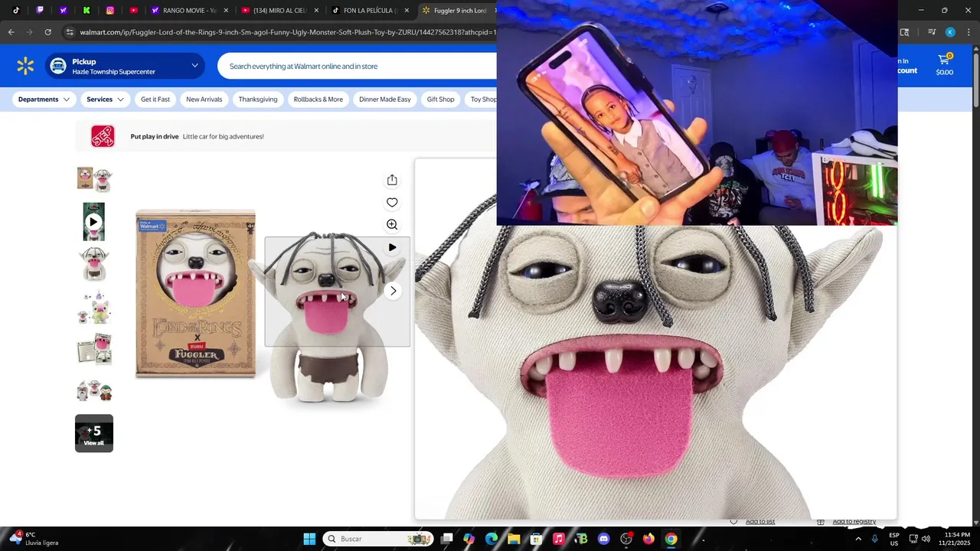The width and height of the screenshot is (980, 551).
Task: Open the share icon above the product image
Action: tap(392, 180)
